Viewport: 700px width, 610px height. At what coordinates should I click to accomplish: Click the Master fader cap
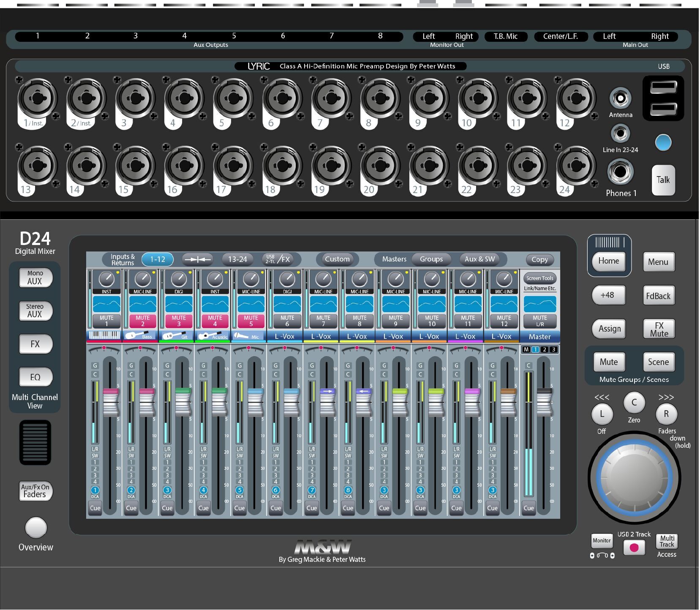pyautogui.click(x=544, y=403)
